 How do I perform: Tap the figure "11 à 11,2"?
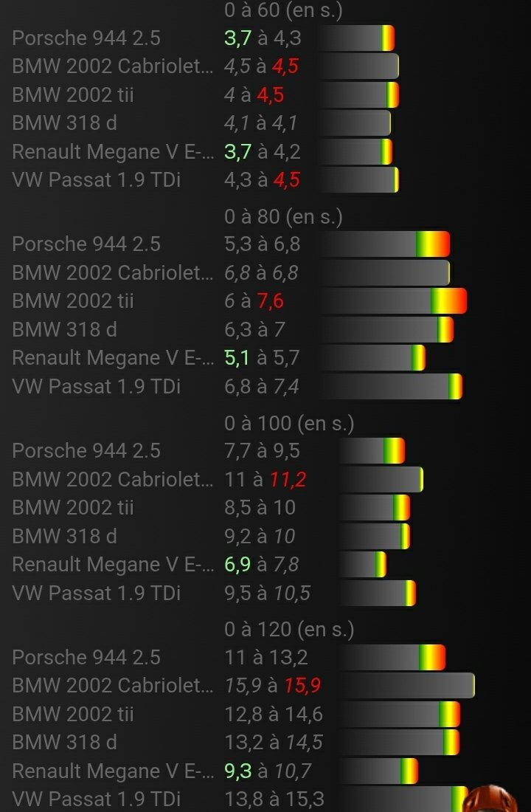pyautogui.click(x=265, y=479)
